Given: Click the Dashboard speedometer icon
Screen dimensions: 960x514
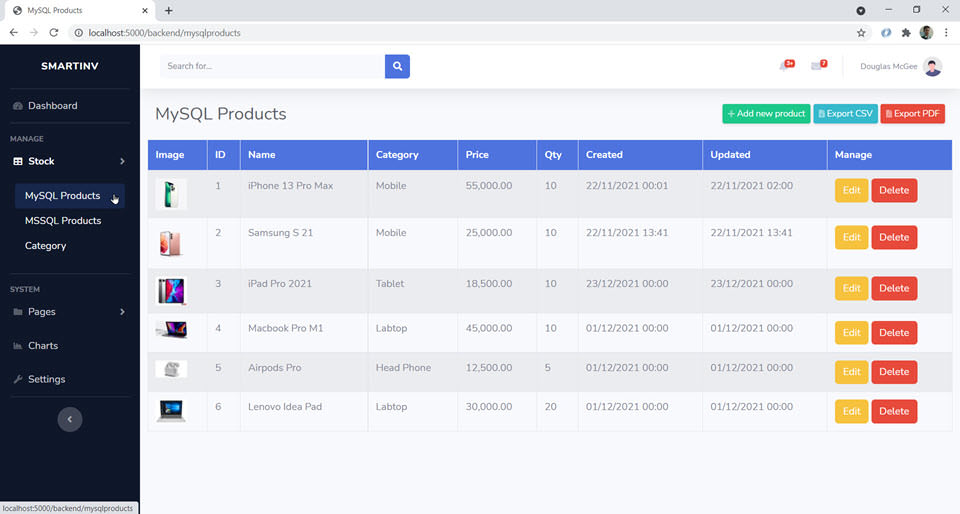Looking at the screenshot, I should pos(18,106).
